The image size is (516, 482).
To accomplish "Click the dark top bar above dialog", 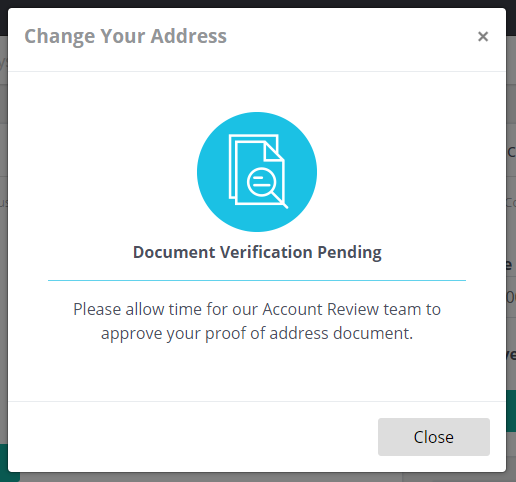I will click(258, 4).
